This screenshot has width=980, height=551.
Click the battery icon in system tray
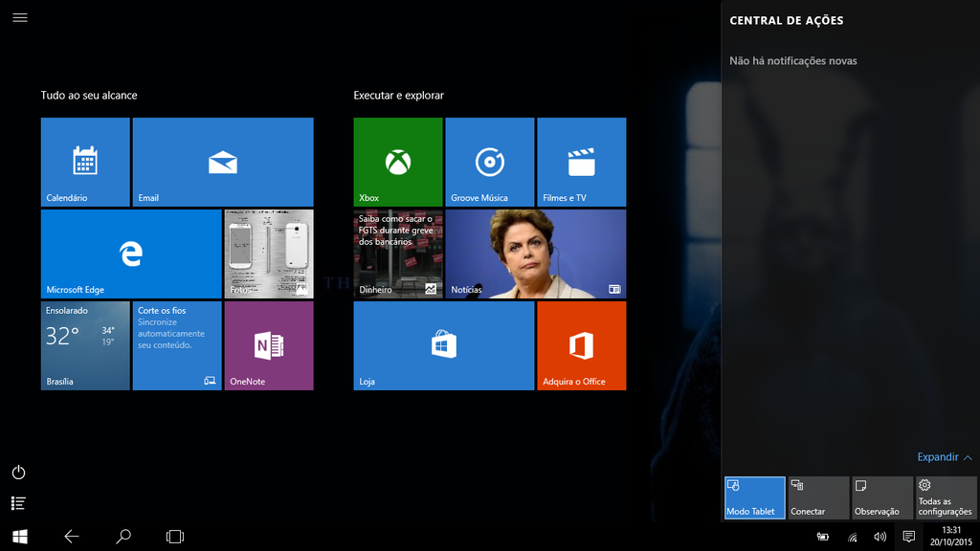823,538
